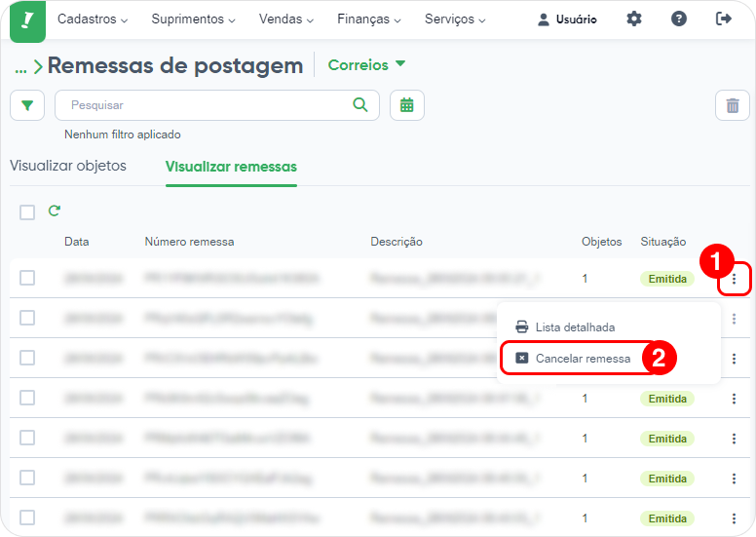Click the Usuário account button
This screenshot has height=537, width=756.
567,19
